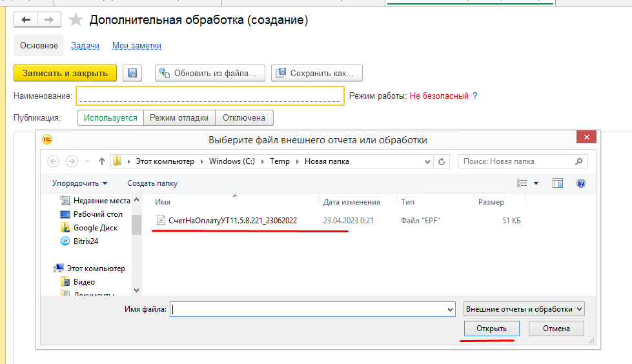This screenshot has width=632, height=364.
Task: Select file СчетНаОплатуУТ11.5.8.221_23062022
Action: [232, 221]
